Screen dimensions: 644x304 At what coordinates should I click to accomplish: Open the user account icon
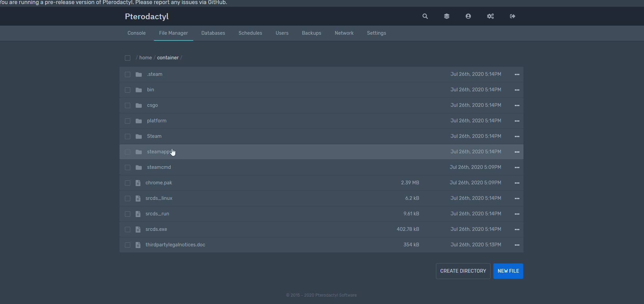click(468, 16)
